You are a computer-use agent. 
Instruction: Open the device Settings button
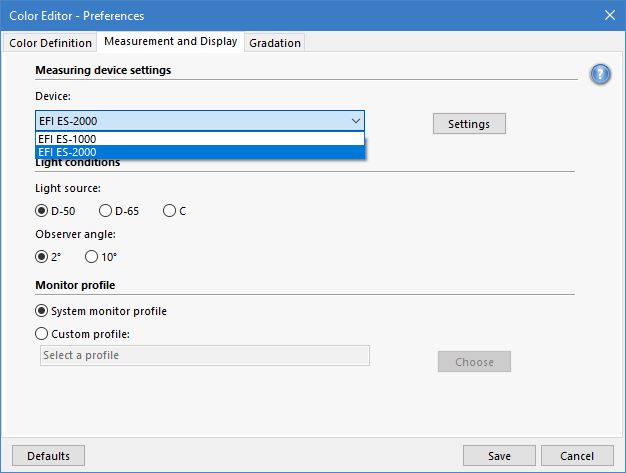point(469,124)
